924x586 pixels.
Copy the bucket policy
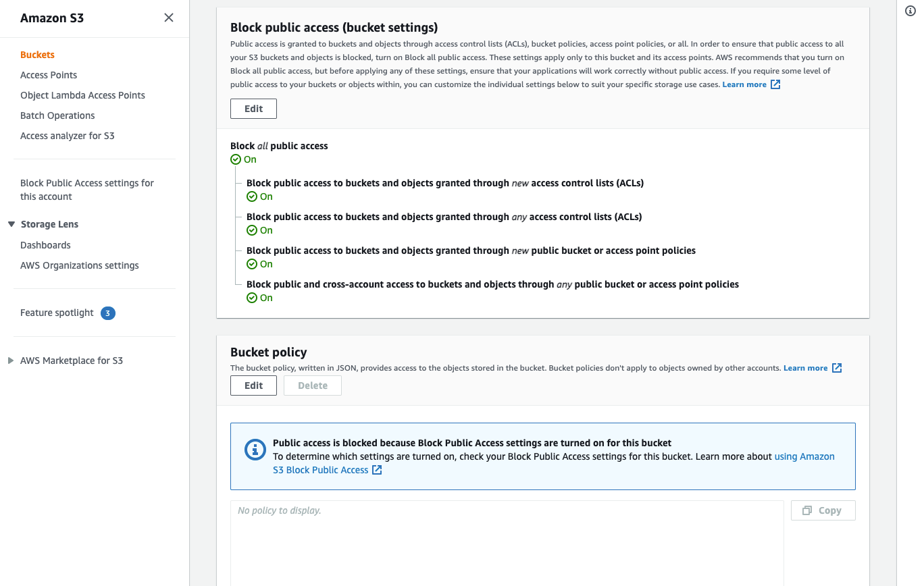pyautogui.click(x=823, y=510)
